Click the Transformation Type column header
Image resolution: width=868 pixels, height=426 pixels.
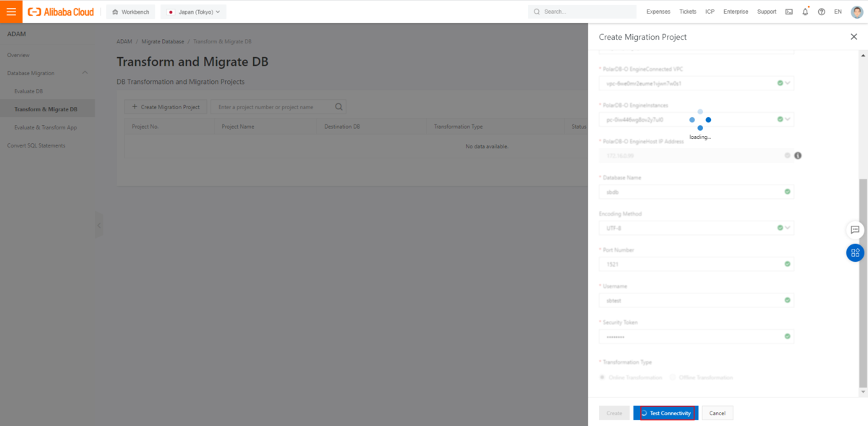point(459,127)
